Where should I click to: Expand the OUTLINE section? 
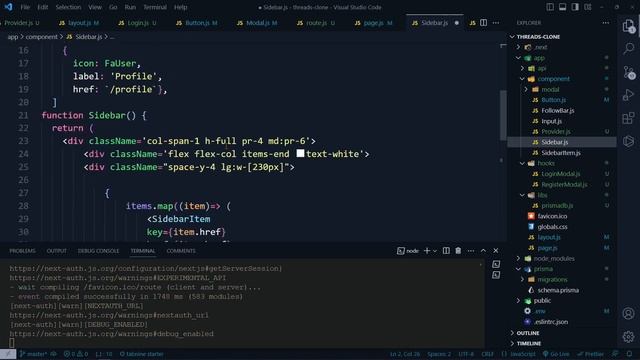[528, 333]
